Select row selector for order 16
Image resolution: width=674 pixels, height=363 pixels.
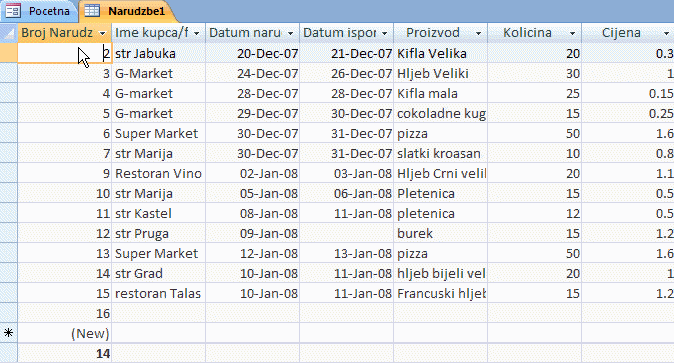pos(9,313)
